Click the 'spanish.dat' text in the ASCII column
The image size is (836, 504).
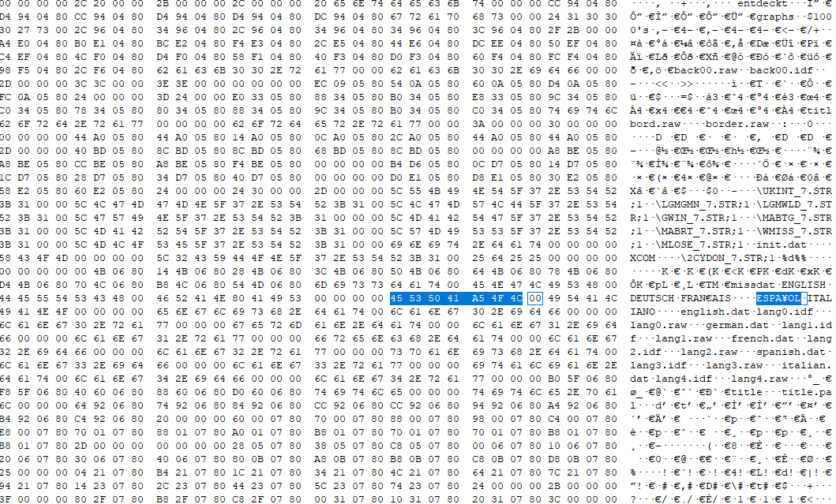[x=791, y=352]
